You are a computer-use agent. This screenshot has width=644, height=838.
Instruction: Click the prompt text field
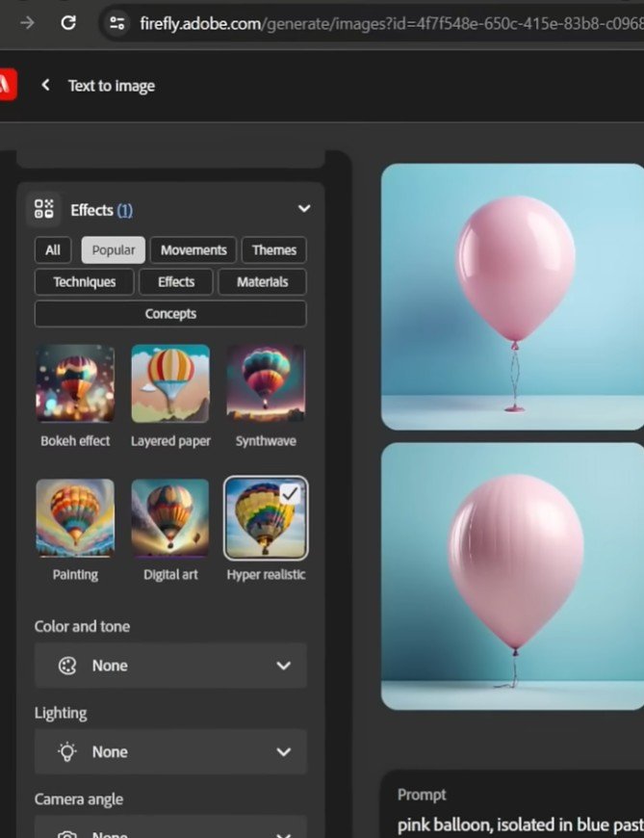pos(520,825)
